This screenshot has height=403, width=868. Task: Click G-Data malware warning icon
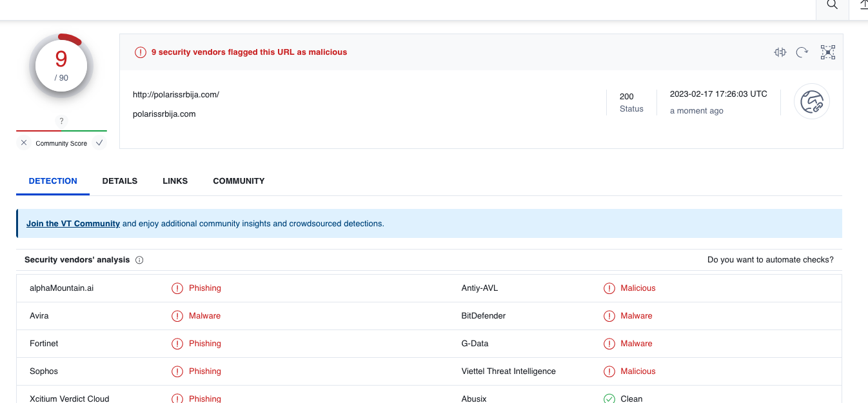pyautogui.click(x=609, y=344)
